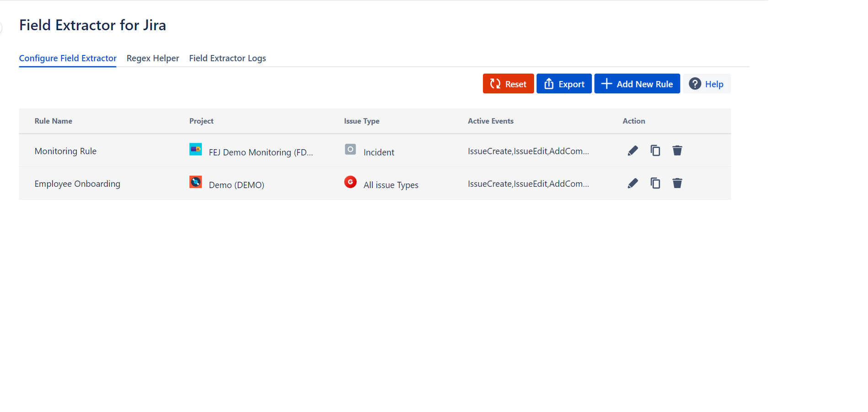The image size is (868, 412).
Task: Select the Monitoring Rule name
Action: pos(65,151)
